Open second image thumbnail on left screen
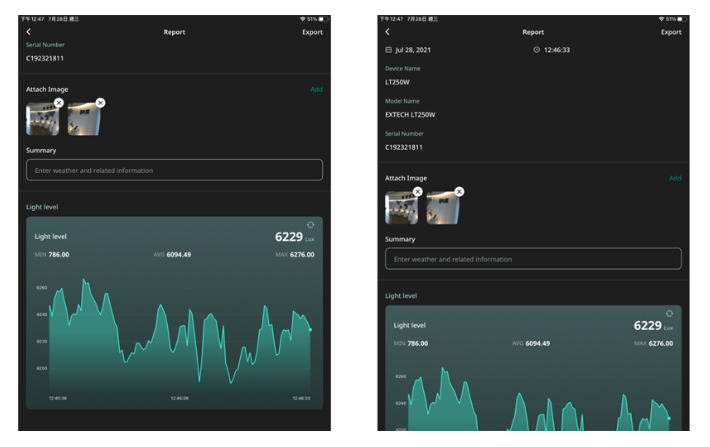The image size is (710, 447). tap(84, 119)
